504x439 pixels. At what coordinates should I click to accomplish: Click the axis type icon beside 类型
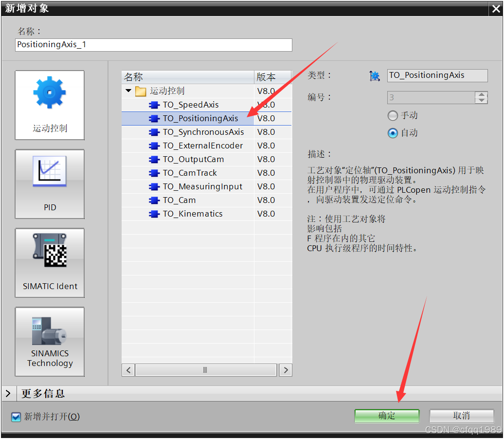point(375,76)
